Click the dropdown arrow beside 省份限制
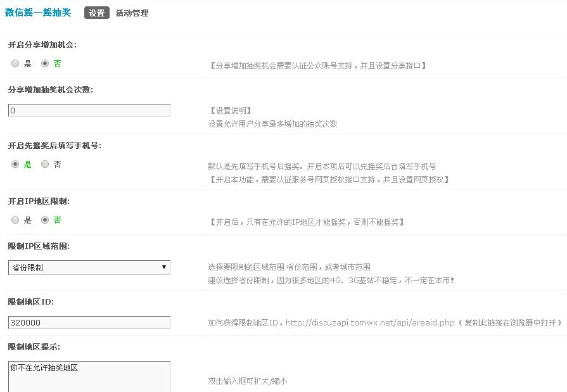Viewport: 567px width, 392px height. [165, 267]
